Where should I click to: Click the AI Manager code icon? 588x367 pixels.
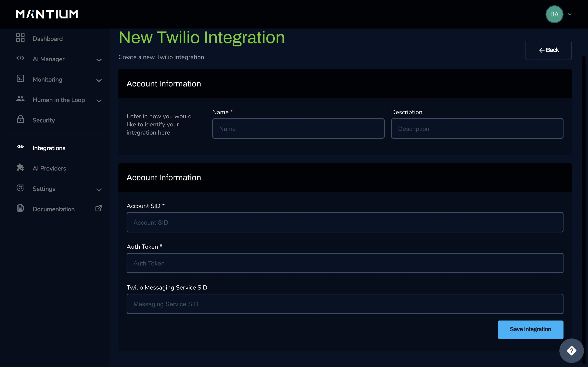(20, 58)
